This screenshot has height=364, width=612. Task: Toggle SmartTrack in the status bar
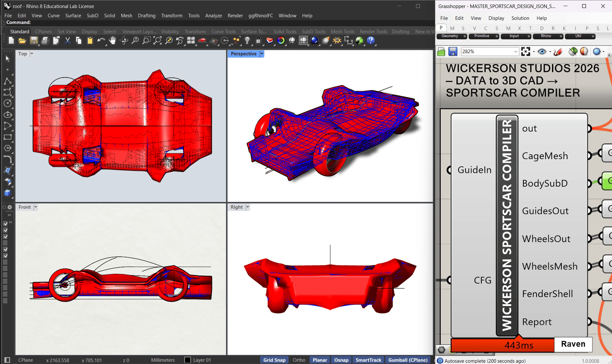click(x=368, y=360)
